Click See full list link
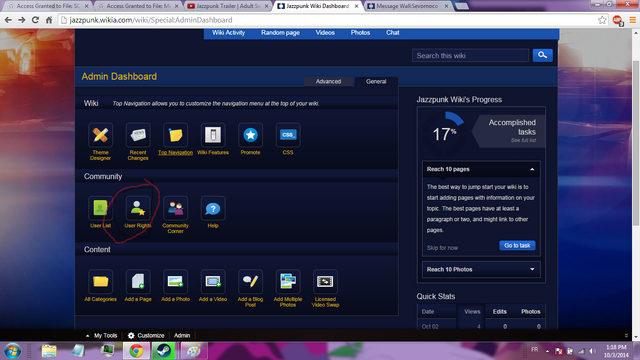The image size is (640, 360). pos(523,140)
